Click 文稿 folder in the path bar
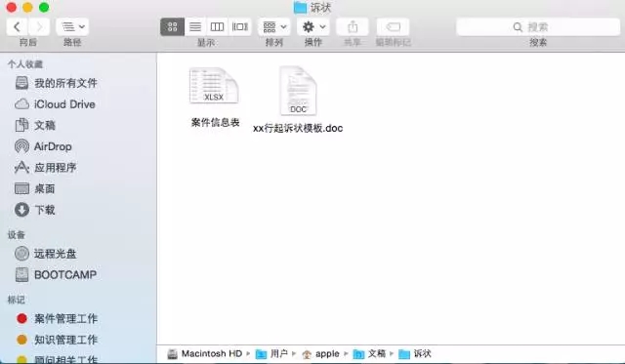 [x=369, y=353]
